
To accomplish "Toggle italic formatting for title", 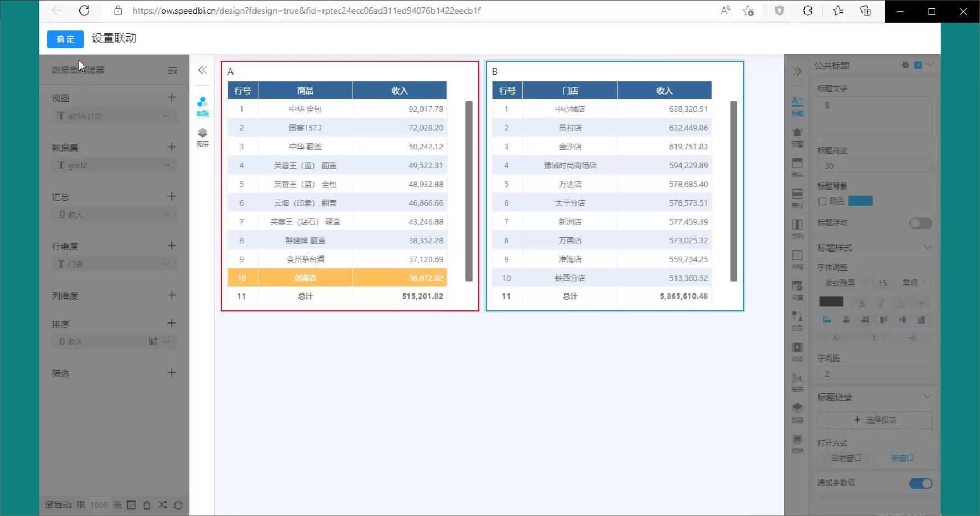I will (881, 303).
